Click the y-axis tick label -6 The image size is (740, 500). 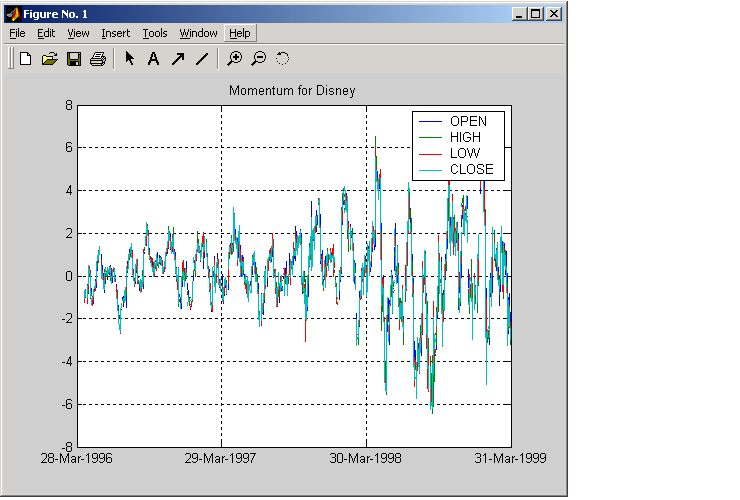tap(67, 405)
